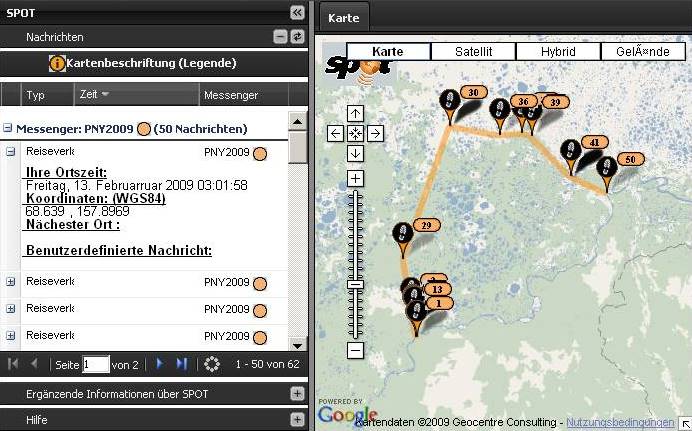Image resolution: width=692 pixels, height=431 pixels.
Task: Click the refresh icon in Nachrichten header
Action: 296,36
